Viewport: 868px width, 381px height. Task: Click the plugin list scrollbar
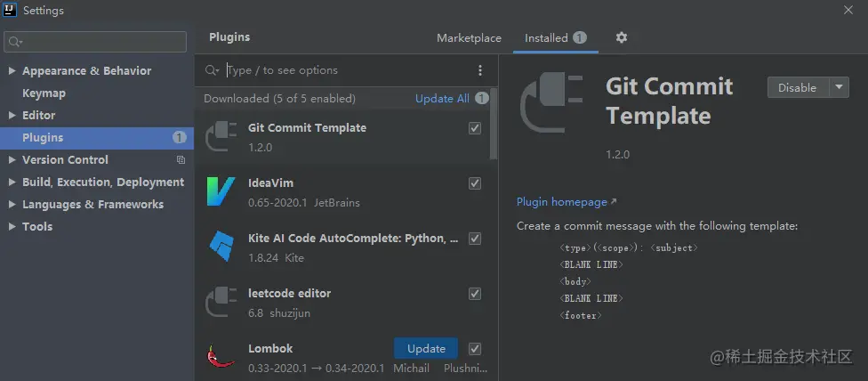pyautogui.click(x=494, y=124)
